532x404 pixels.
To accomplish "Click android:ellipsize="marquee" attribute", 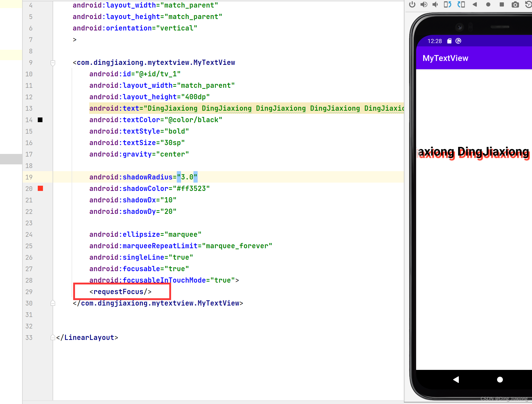I will [145, 234].
